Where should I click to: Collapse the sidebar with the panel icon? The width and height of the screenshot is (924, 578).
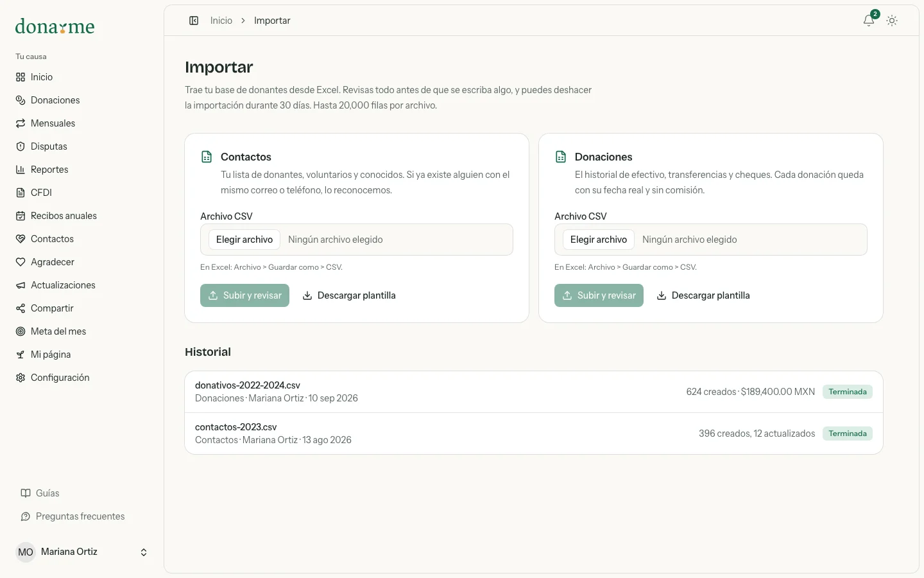pyautogui.click(x=194, y=21)
